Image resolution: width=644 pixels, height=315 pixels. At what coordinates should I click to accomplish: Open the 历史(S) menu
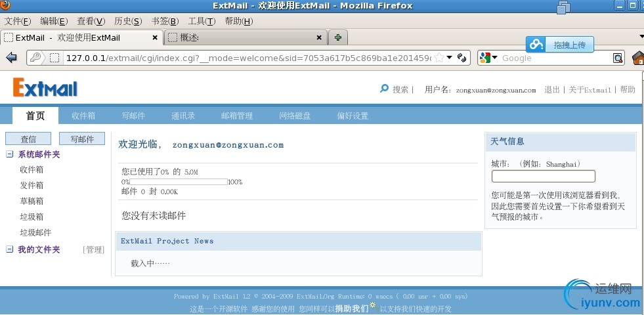128,21
